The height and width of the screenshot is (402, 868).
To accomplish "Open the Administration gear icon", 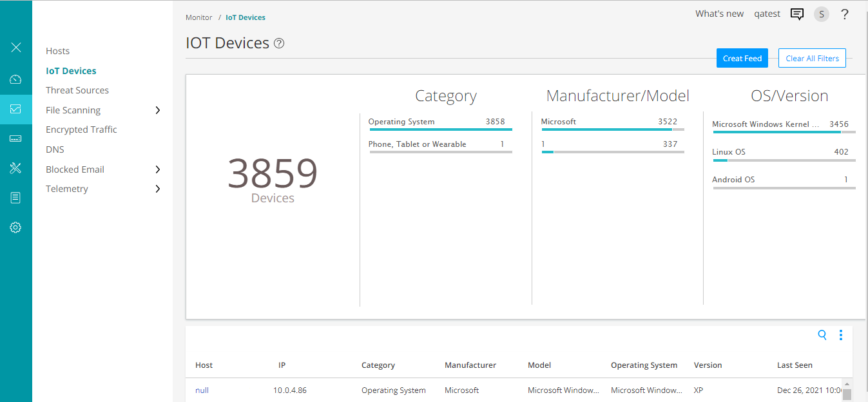I will point(16,227).
